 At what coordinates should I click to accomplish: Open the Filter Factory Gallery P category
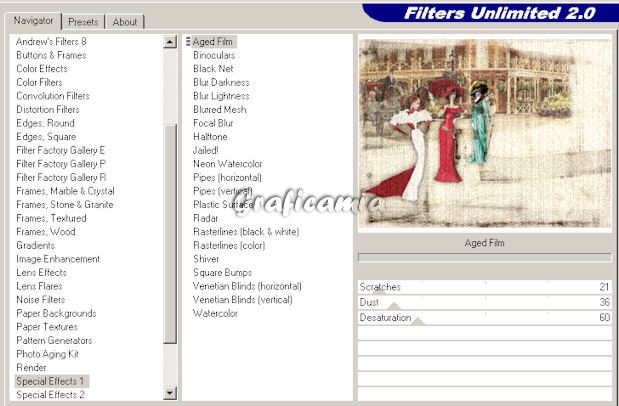click(x=61, y=164)
